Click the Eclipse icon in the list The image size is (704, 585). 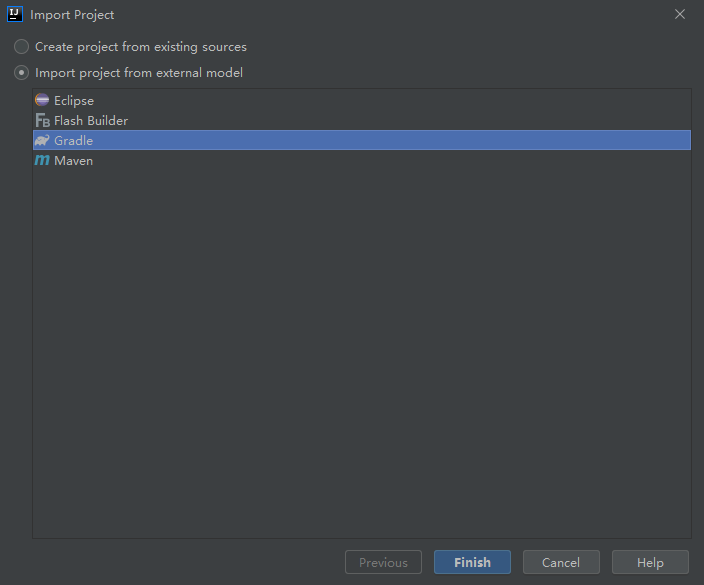pyautogui.click(x=42, y=100)
